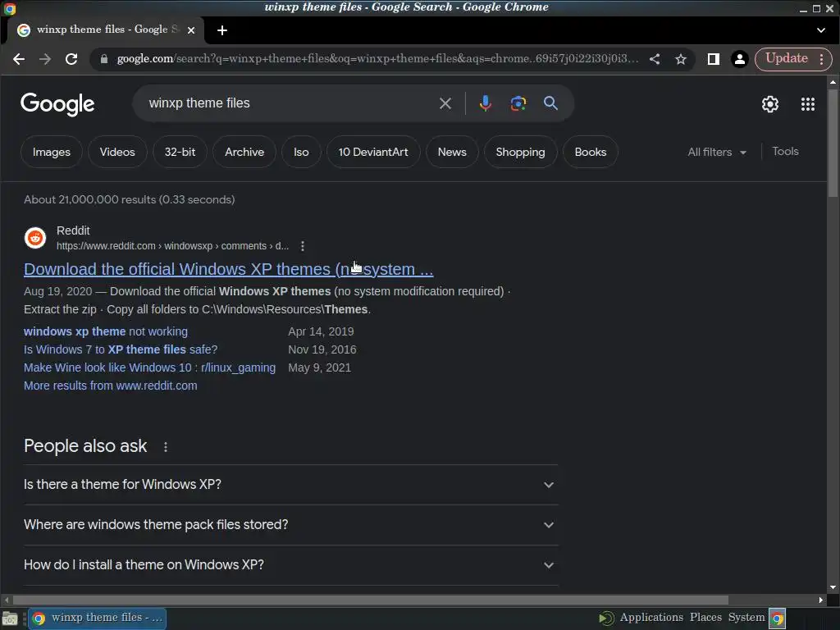The height and width of the screenshot is (630, 840).
Task: Filter results by Images
Action: [52, 152]
